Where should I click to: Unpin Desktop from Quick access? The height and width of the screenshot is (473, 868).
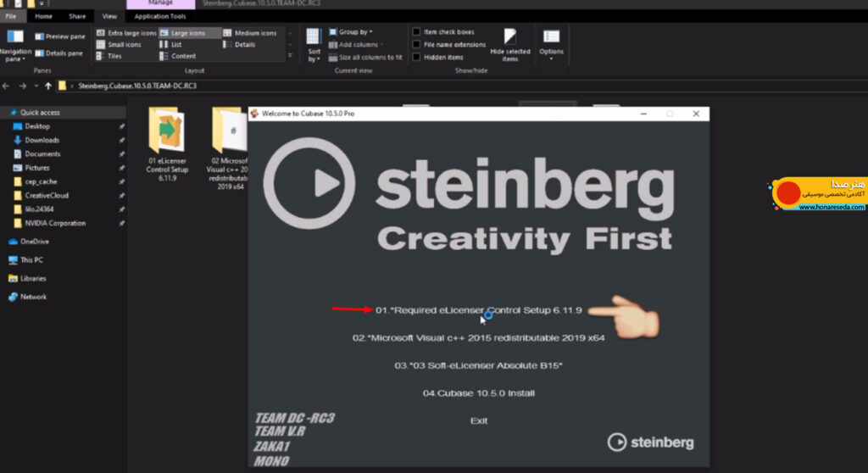tap(121, 126)
